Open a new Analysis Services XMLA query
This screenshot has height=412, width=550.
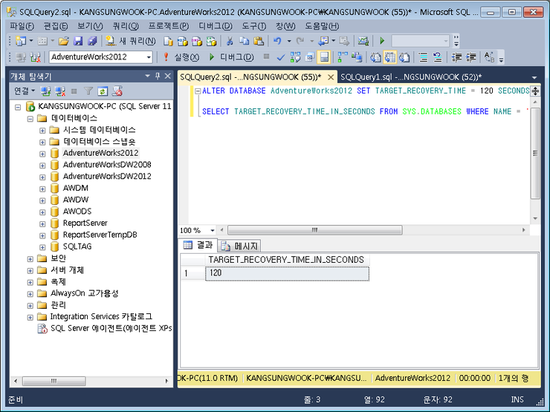tap(211, 41)
